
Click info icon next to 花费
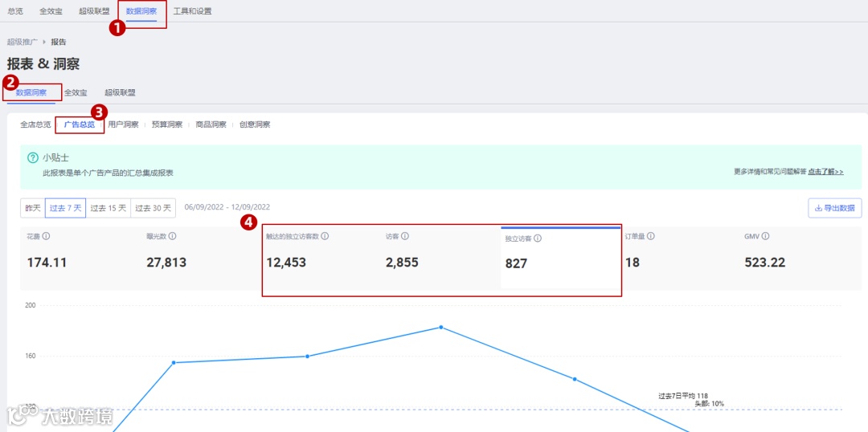pyautogui.click(x=46, y=236)
